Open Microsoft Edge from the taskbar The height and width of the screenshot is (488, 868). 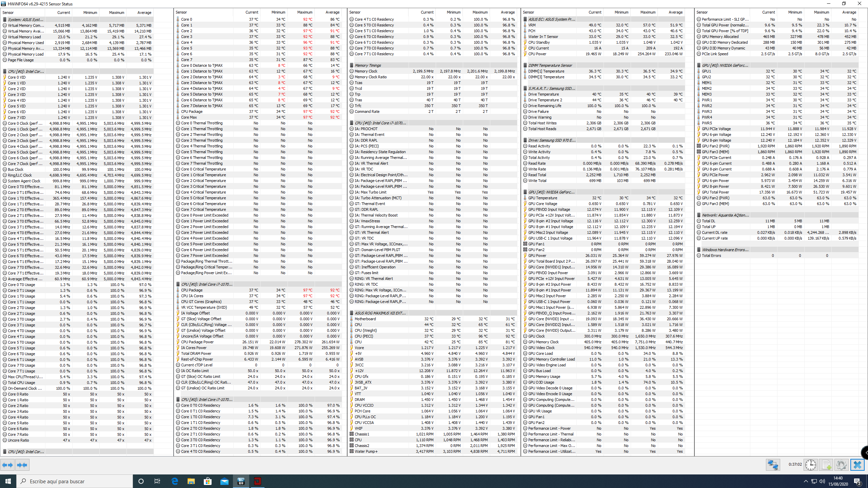point(175,481)
